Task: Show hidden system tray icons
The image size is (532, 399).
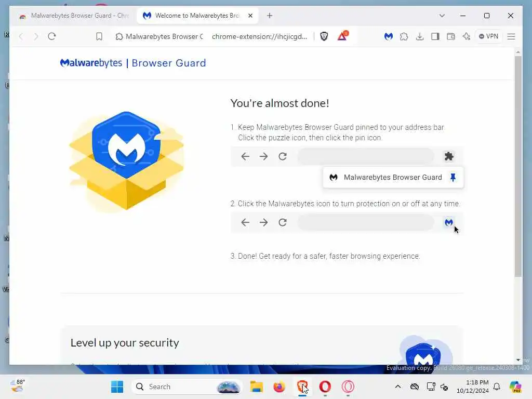Action: tap(398, 387)
